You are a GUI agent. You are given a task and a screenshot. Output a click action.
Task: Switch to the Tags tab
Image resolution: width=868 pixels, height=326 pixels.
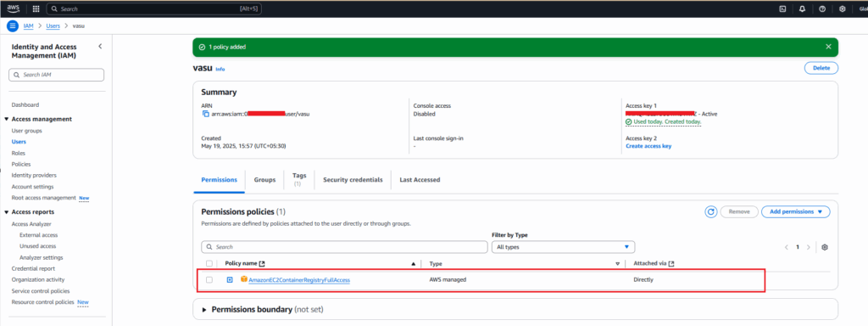[299, 179]
